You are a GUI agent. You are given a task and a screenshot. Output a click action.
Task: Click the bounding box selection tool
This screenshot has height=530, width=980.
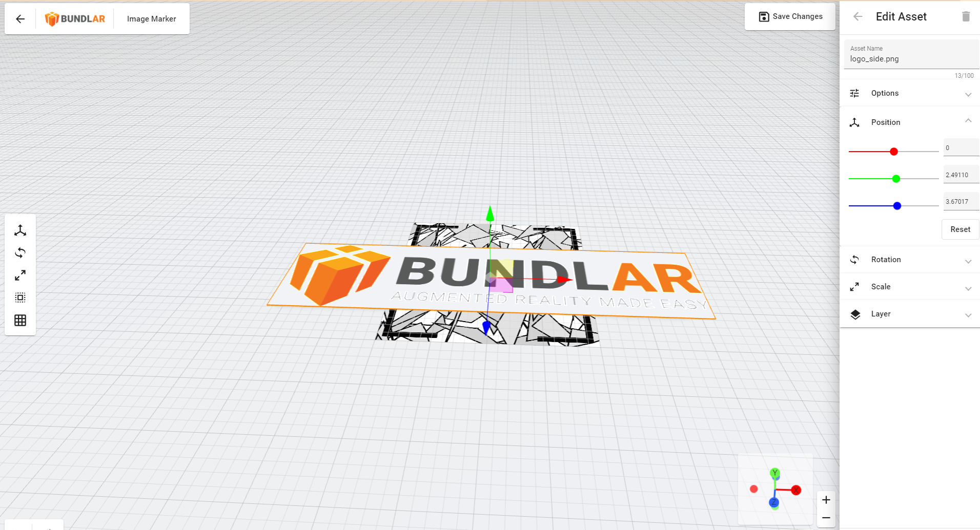[x=20, y=298]
